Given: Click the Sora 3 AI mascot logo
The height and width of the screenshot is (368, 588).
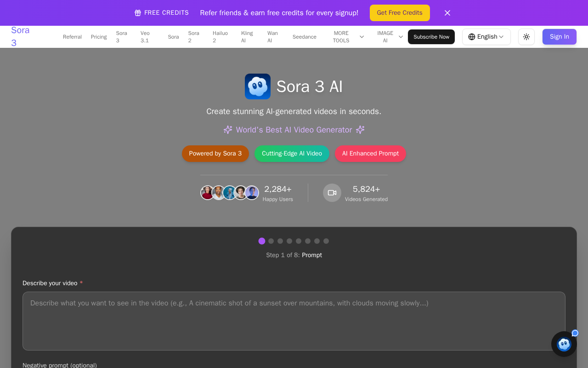Looking at the screenshot, I should coord(258,86).
